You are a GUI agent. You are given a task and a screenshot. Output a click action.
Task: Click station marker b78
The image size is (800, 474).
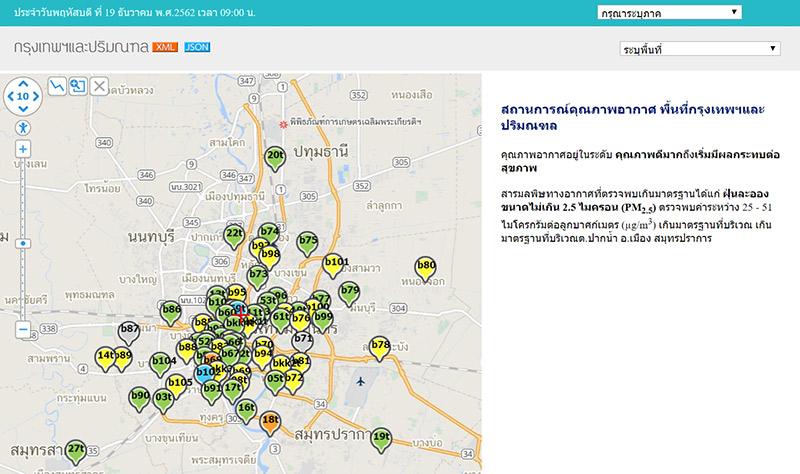(x=380, y=348)
